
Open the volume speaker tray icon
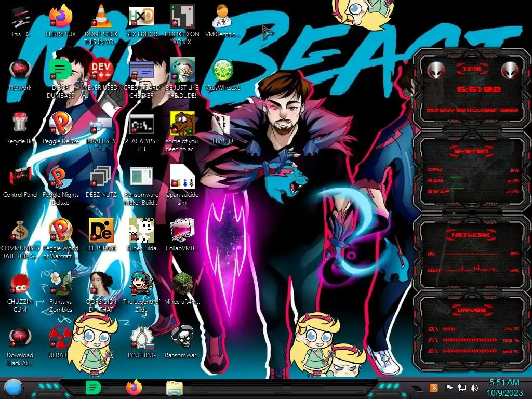[x=475, y=388]
